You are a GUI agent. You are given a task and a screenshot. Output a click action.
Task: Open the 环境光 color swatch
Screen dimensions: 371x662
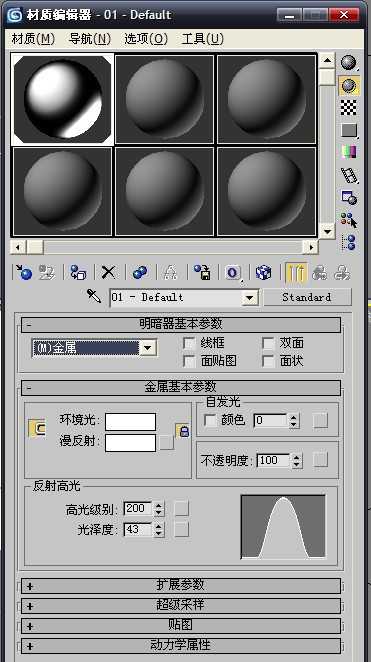coord(130,421)
